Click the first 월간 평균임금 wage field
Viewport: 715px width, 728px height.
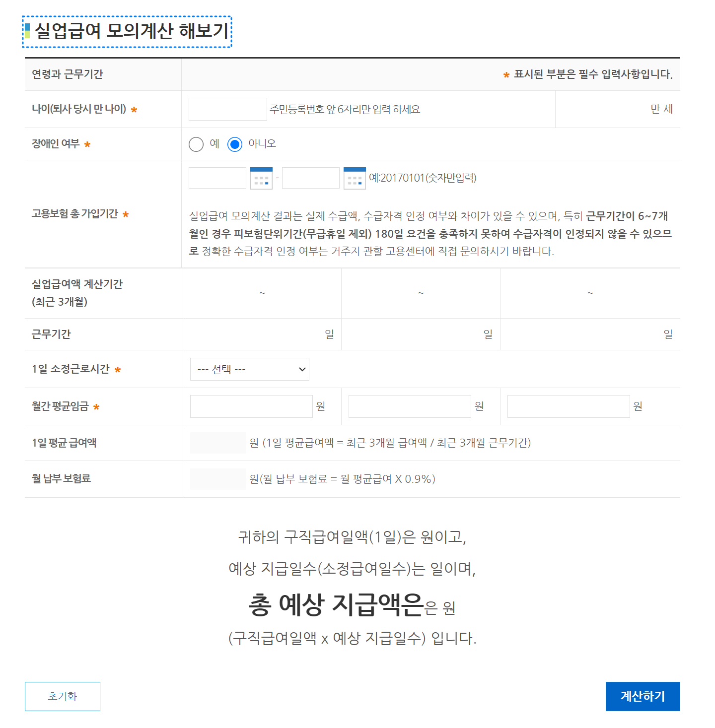click(251, 406)
